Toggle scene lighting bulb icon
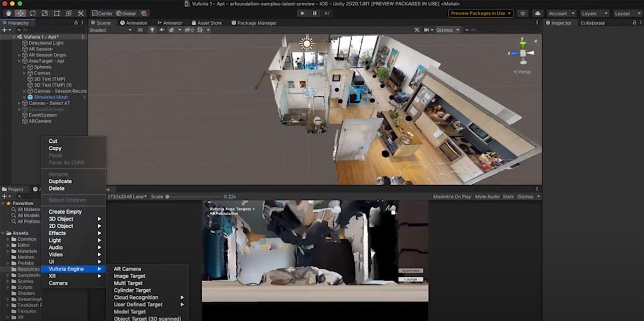Image resolution: width=644 pixels, height=321 pixels. (152, 30)
